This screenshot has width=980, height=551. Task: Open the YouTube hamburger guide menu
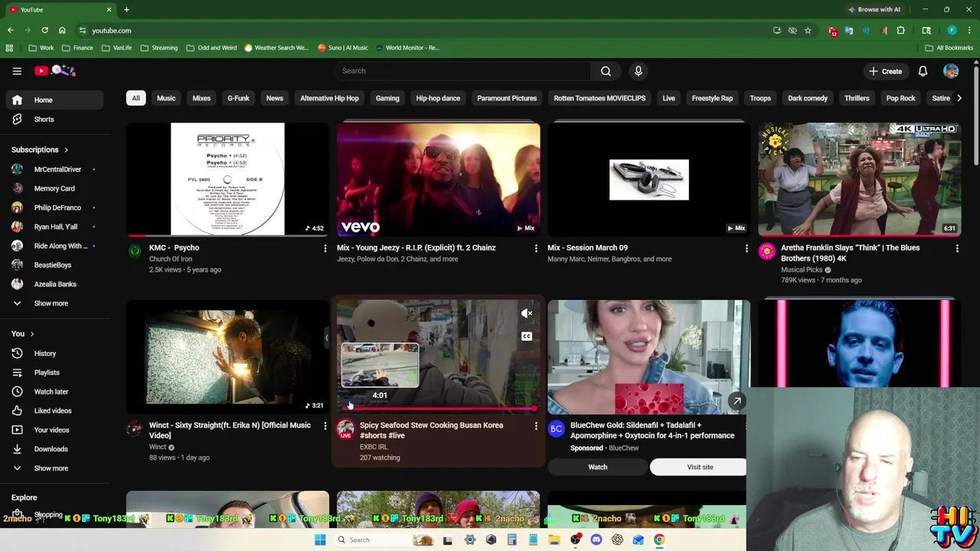pyautogui.click(x=17, y=71)
